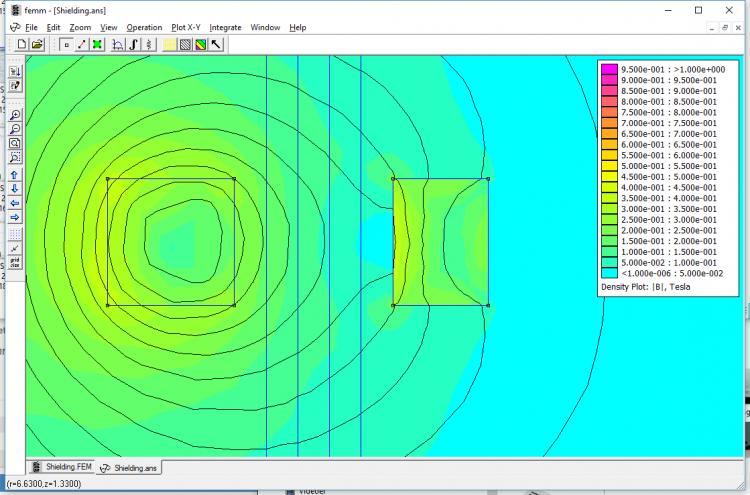Select the block integral (green) tool

(x=97, y=44)
